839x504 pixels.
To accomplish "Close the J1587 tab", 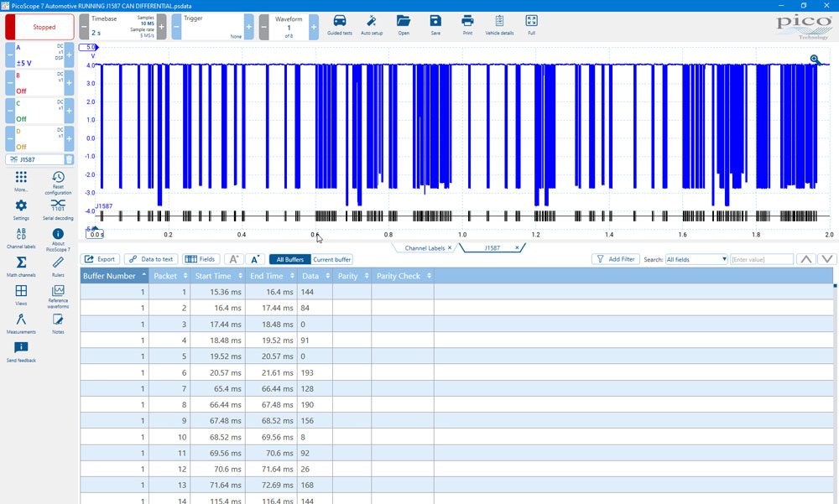I will [x=517, y=247].
